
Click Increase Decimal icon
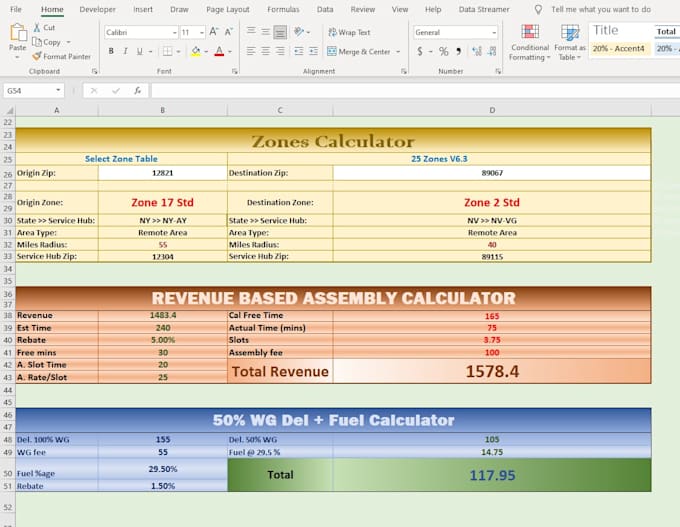(477, 52)
